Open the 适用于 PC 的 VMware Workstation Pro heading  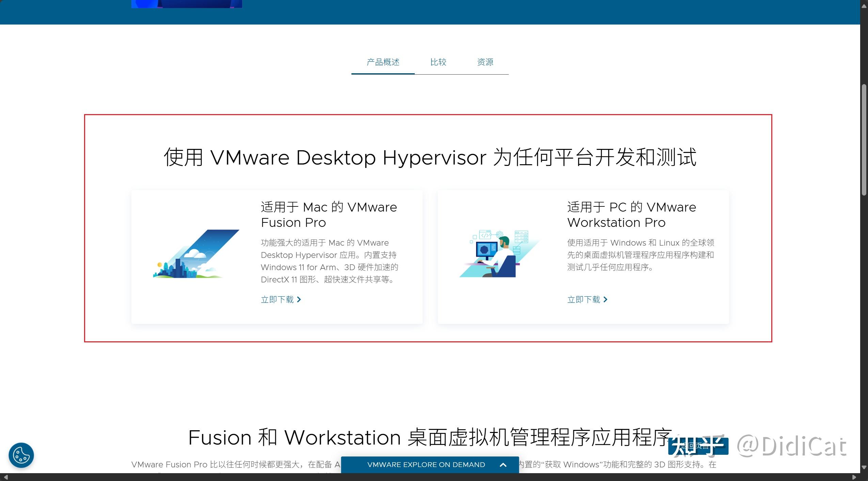click(632, 215)
